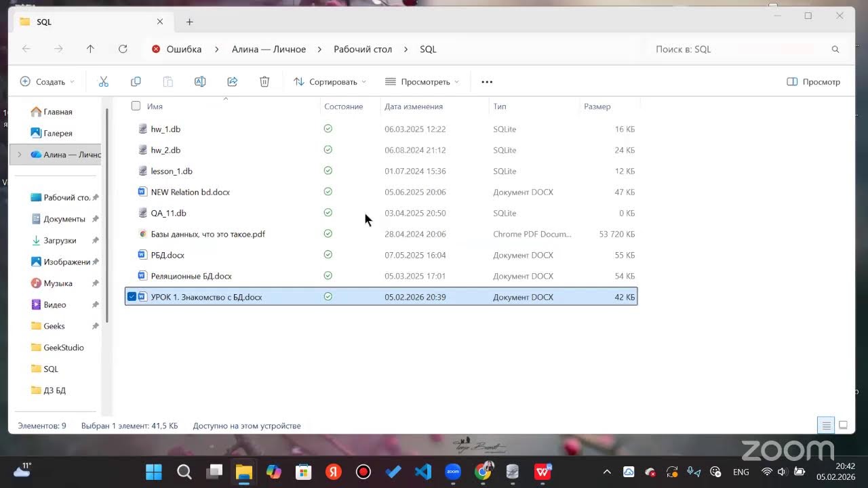
Task: Open taskbar Search
Action: [184, 472]
